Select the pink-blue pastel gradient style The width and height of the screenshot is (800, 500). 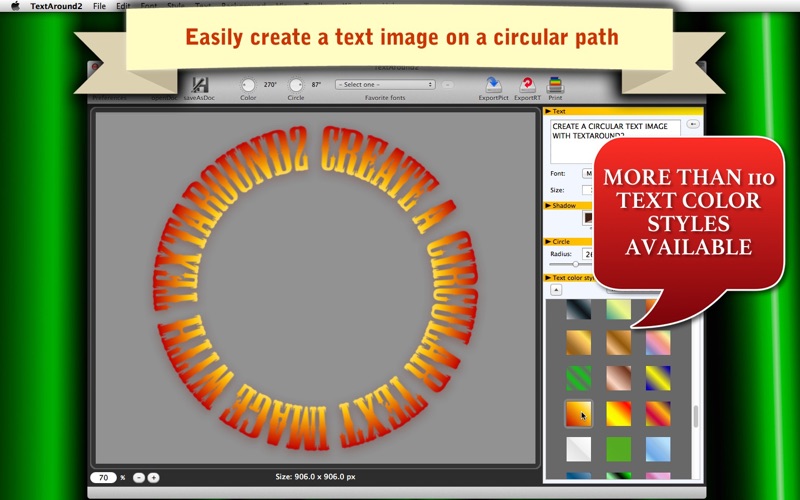point(658,342)
